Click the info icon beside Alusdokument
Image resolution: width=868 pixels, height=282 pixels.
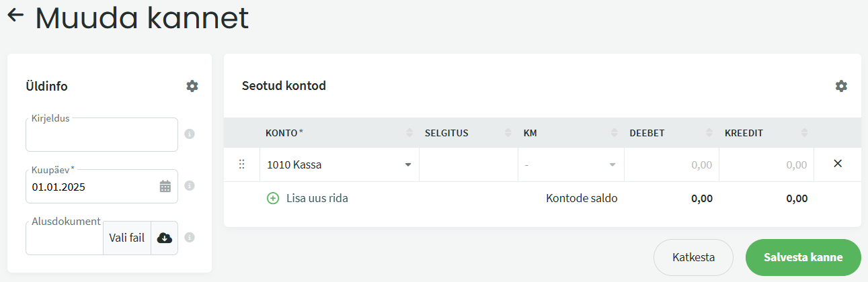[190, 238]
